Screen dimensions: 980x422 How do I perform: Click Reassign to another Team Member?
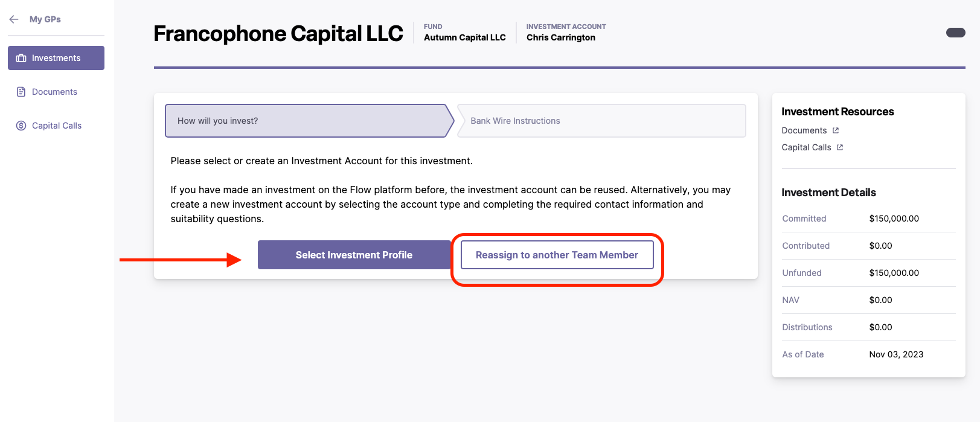557,255
